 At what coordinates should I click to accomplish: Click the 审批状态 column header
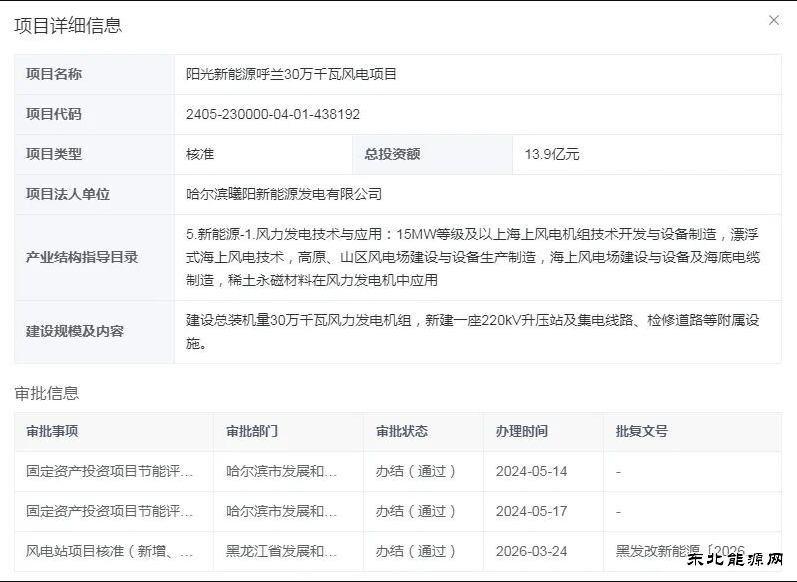(x=402, y=431)
